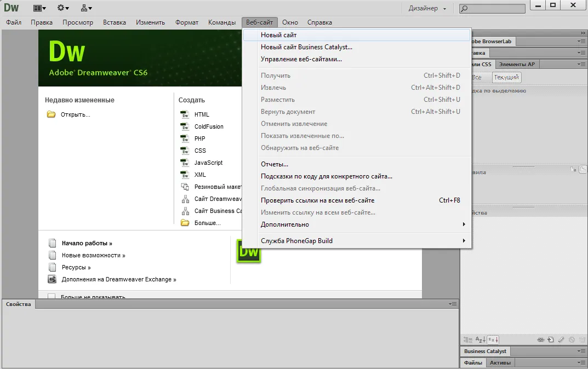Open the Формат menu
Image resolution: width=588 pixels, height=369 pixels.
[x=187, y=22]
